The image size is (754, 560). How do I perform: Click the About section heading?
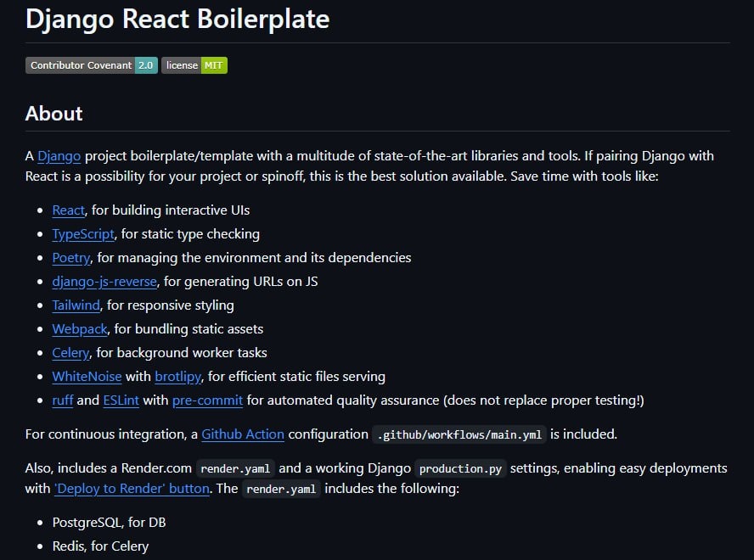(54, 114)
